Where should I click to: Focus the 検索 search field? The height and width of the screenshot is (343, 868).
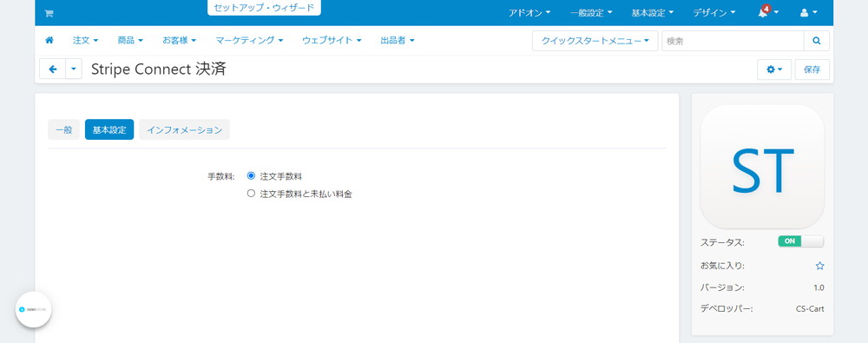click(x=733, y=41)
